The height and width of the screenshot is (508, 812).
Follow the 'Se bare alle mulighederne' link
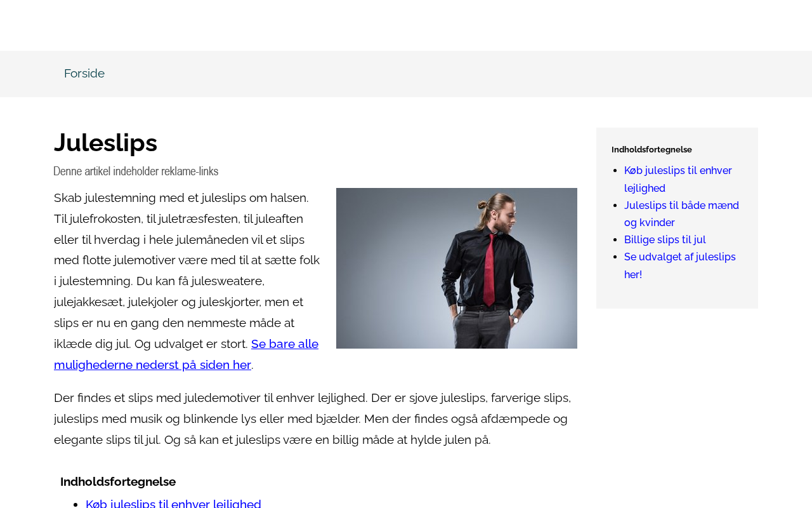[x=186, y=354]
